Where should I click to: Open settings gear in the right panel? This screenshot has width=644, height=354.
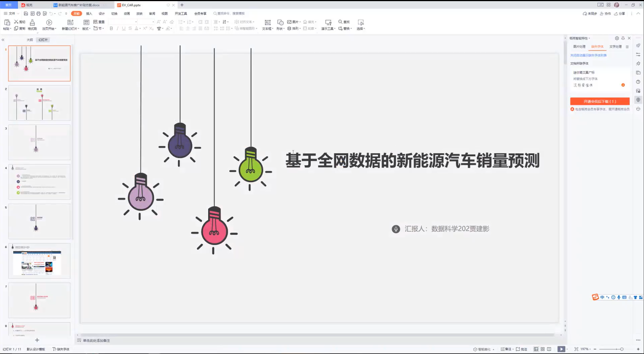tap(617, 38)
